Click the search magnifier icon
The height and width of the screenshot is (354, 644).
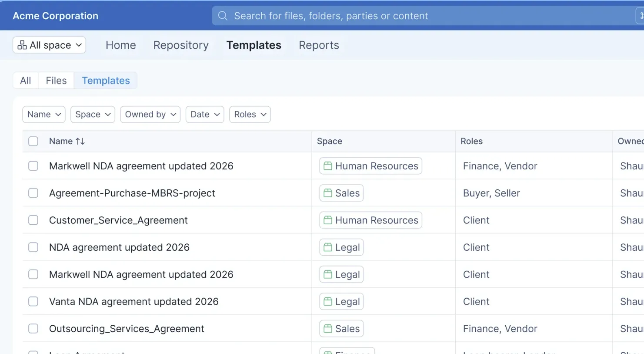(223, 16)
